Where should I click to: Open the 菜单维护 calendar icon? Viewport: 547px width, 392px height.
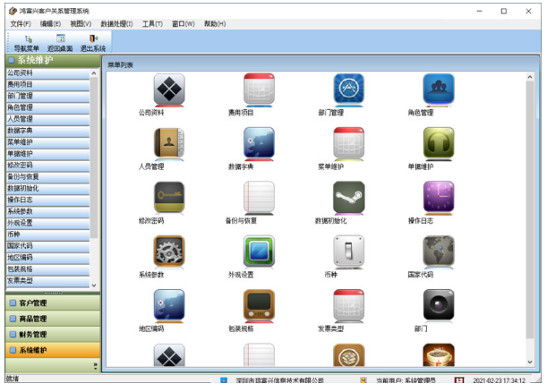[x=348, y=143]
